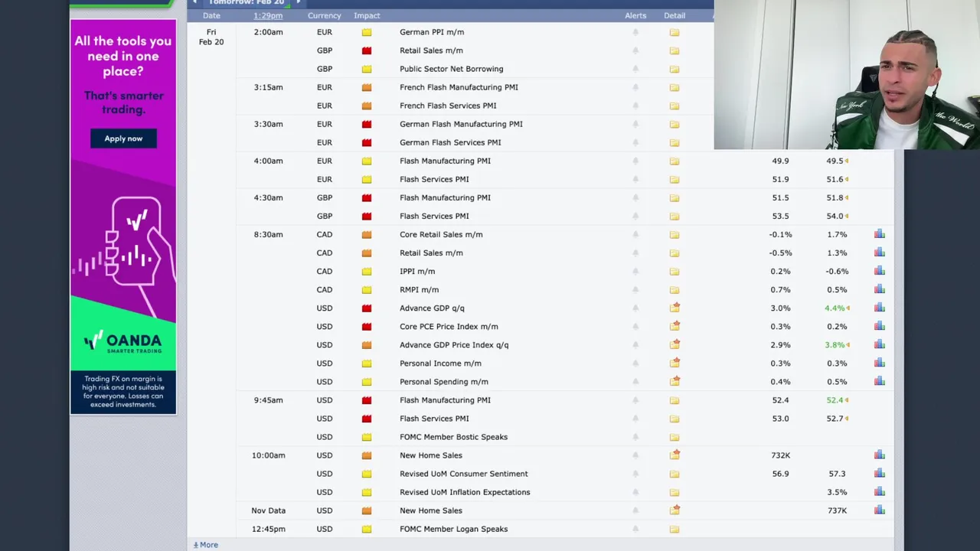Image resolution: width=980 pixels, height=551 pixels.
Task: Open detail folder for German PPI m/m
Action: point(675,32)
